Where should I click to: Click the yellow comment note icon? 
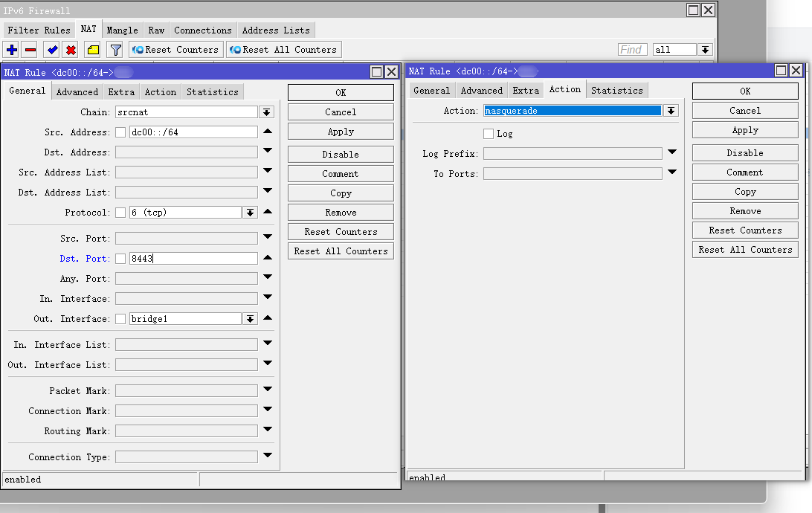(92, 50)
